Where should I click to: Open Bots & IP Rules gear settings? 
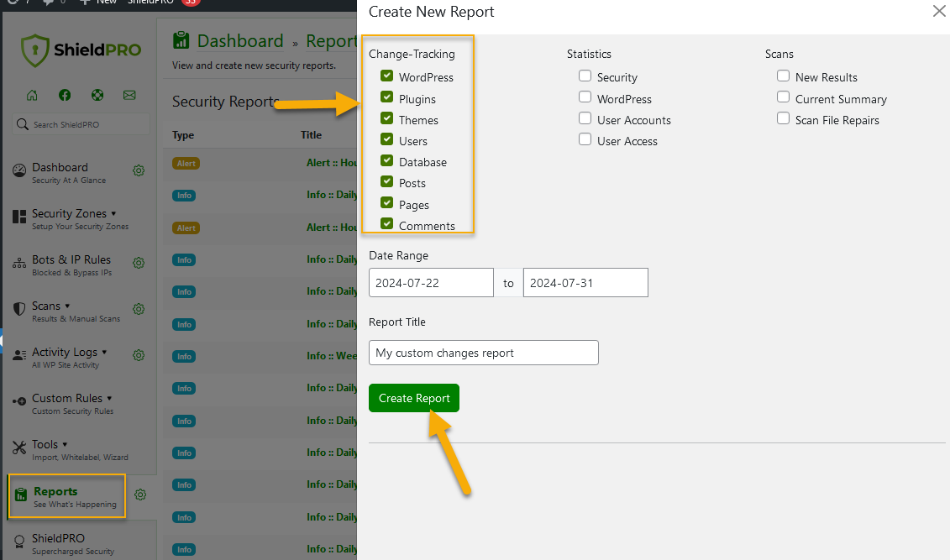point(139,263)
